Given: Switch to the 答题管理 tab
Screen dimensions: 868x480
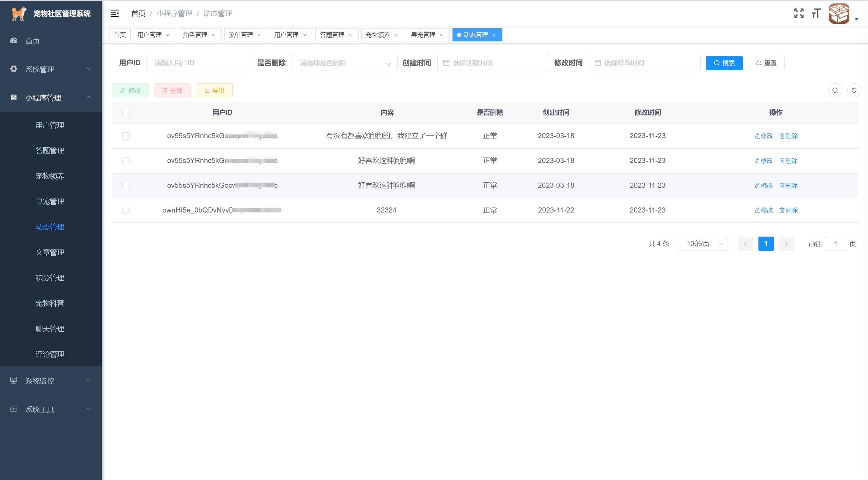Looking at the screenshot, I should point(332,35).
